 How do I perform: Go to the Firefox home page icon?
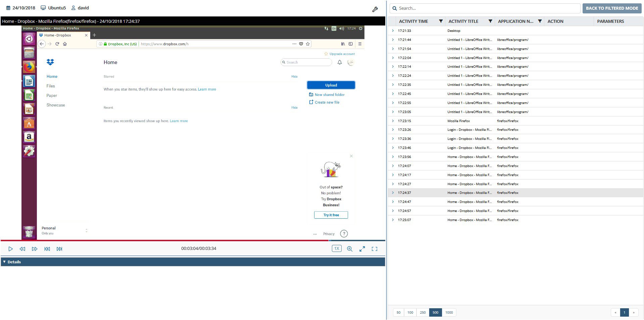click(65, 44)
